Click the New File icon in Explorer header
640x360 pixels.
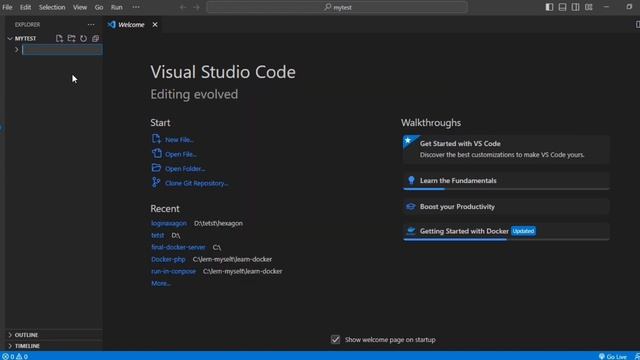[59, 38]
